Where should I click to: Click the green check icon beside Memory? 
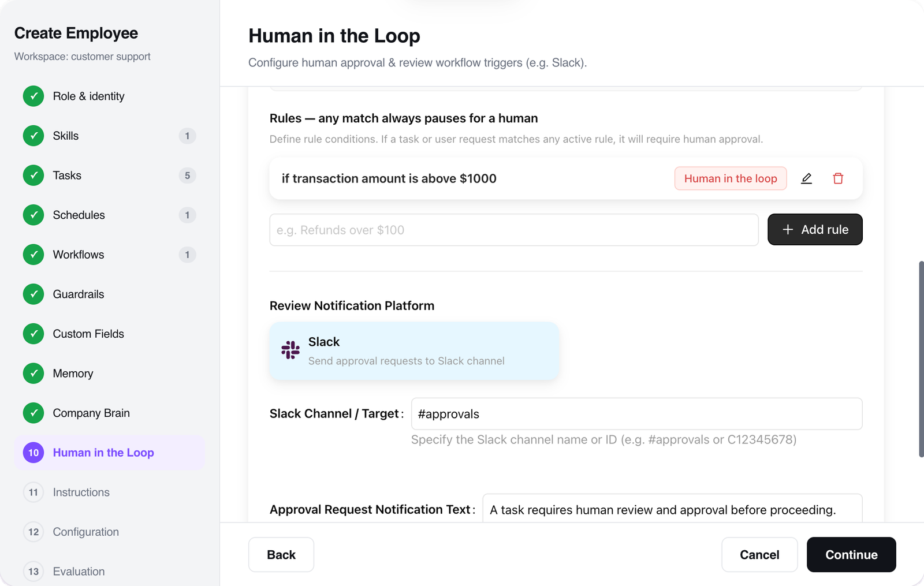(33, 374)
